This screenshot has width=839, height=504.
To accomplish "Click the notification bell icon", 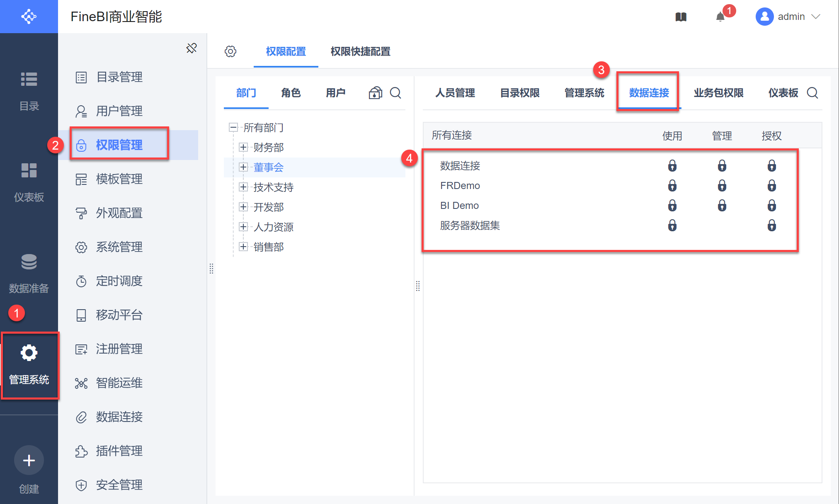I will (x=720, y=17).
